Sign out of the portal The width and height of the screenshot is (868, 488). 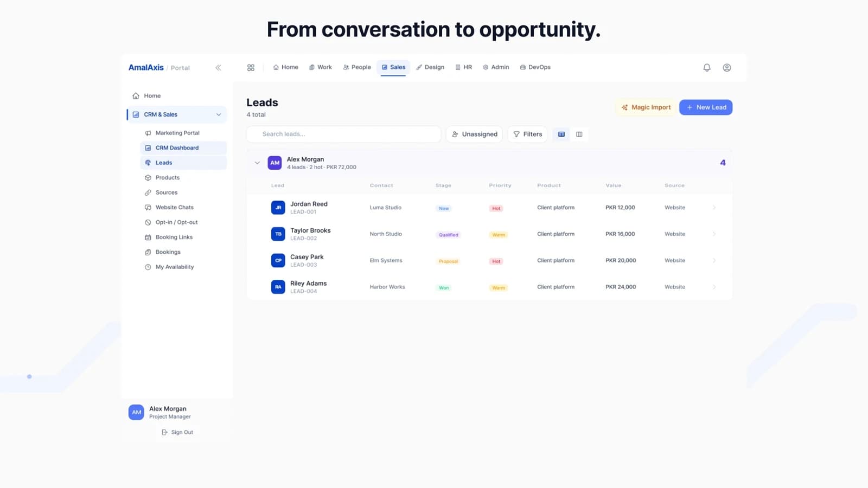[177, 432]
